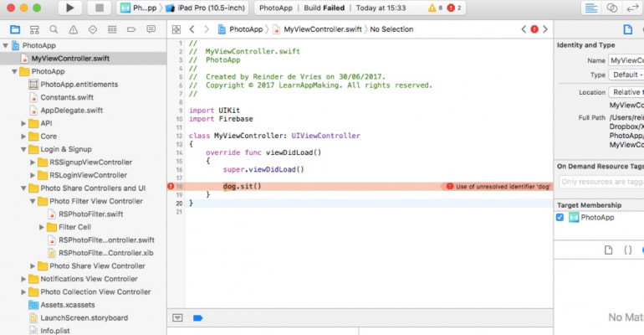Open the Debug navigator
This screenshot has width=644, height=335.
pyautogui.click(x=112, y=29)
